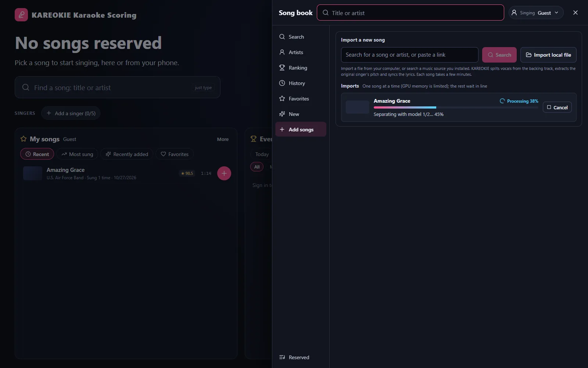588x368 pixels.
Task: Select the Favorites filter chip in My songs
Action: pos(175,154)
